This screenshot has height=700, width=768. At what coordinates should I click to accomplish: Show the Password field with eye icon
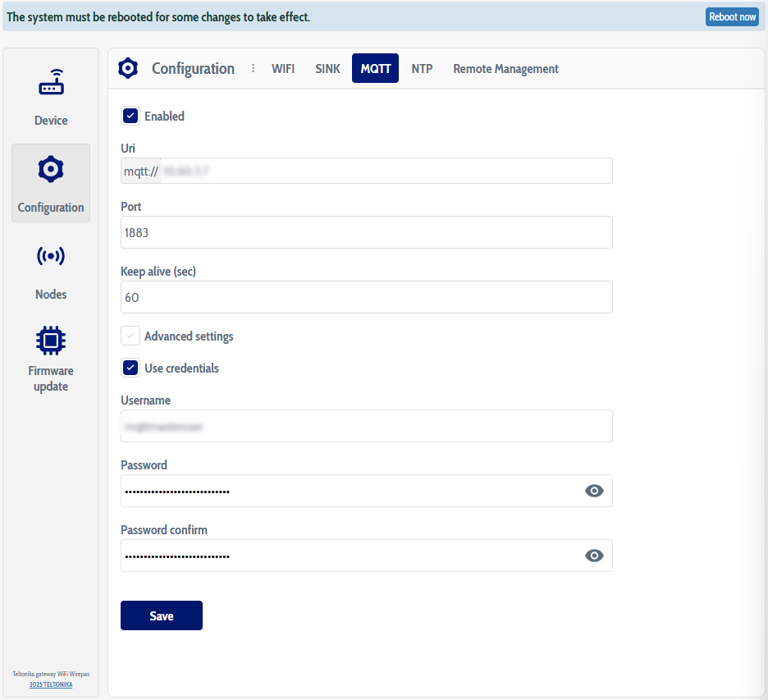pos(594,491)
